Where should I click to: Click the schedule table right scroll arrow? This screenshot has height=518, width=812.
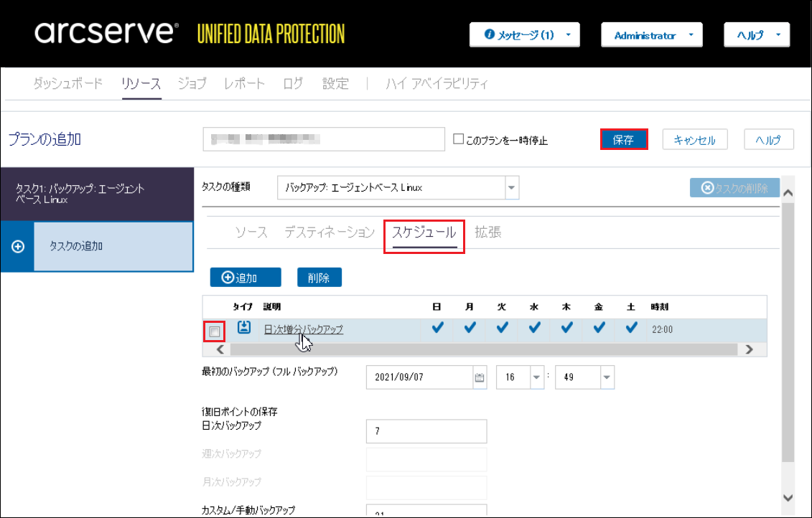tap(750, 349)
